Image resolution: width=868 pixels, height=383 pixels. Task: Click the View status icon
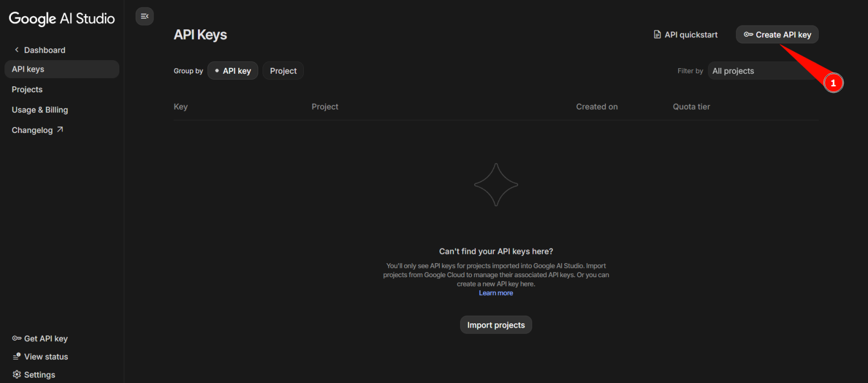pos(17,356)
